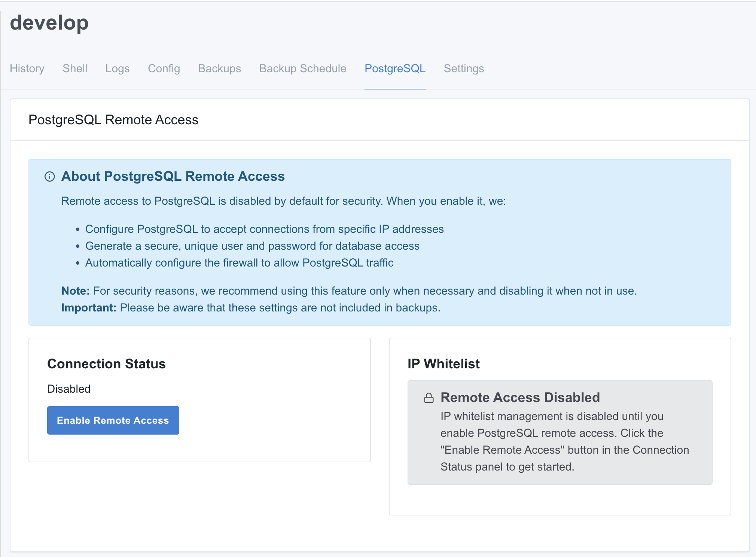Open the Shell tab
The image size is (756, 557).
click(75, 69)
